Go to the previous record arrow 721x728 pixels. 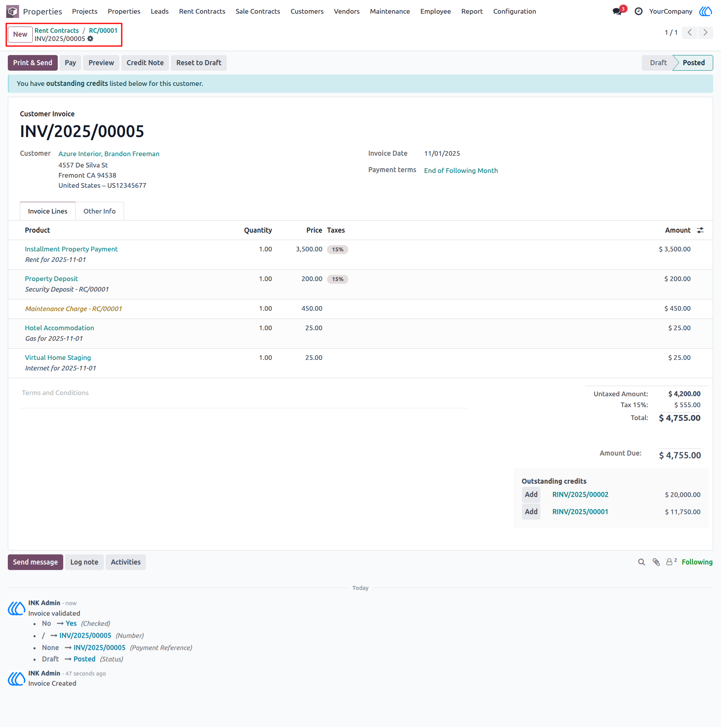(690, 32)
